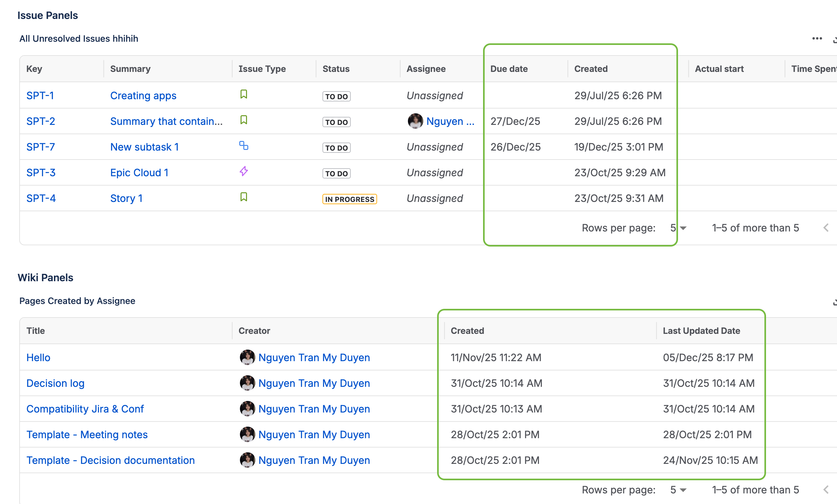Click the IN PROGRESS status badge
Image resolution: width=837 pixels, height=504 pixels.
point(349,199)
